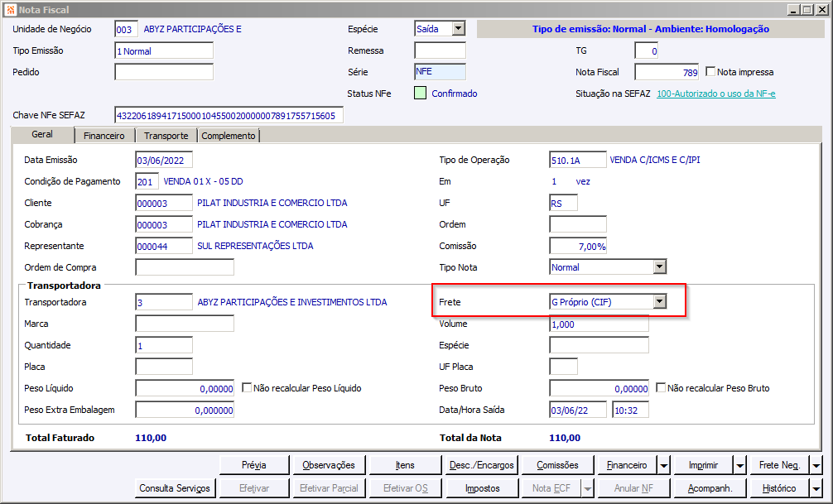This screenshot has height=504, width=833.
Task: Click the empty Pedido field
Action: click(x=164, y=72)
